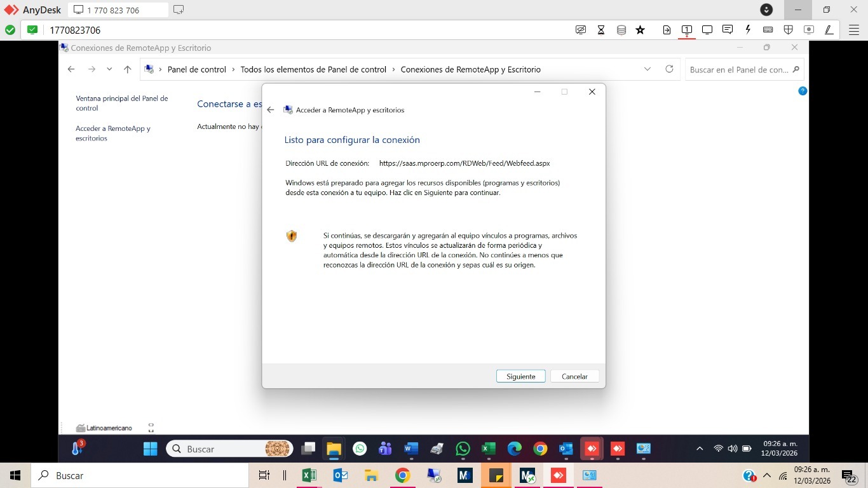Toggle AnyDesk session recording icon
Image resolution: width=868 pixels, height=488 pixels.
point(808,30)
